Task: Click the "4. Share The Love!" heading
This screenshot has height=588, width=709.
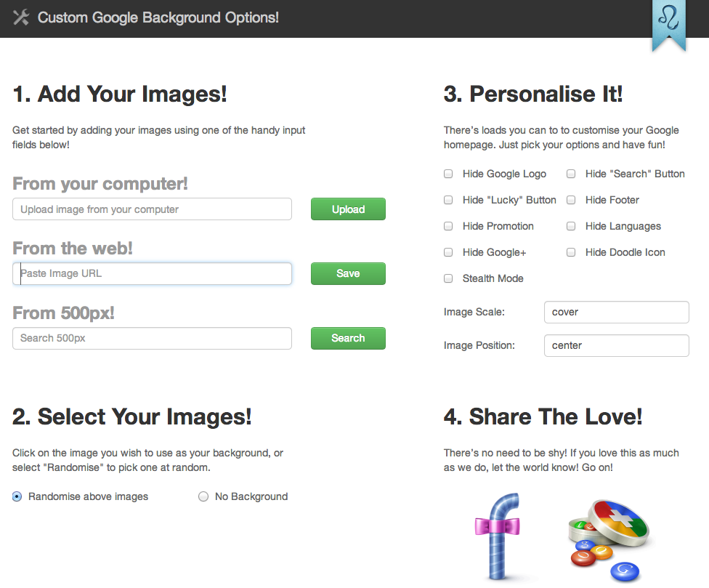Action: (543, 416)
